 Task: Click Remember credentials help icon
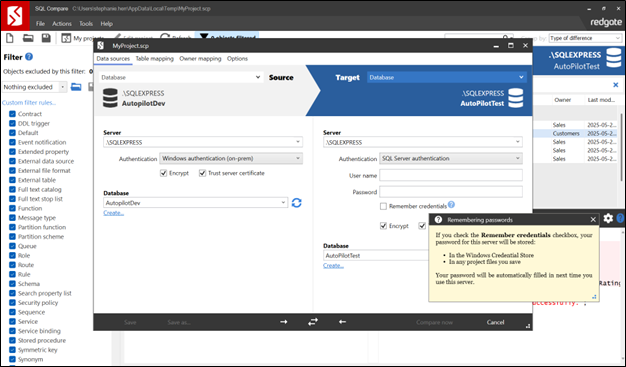coord(451,205)
